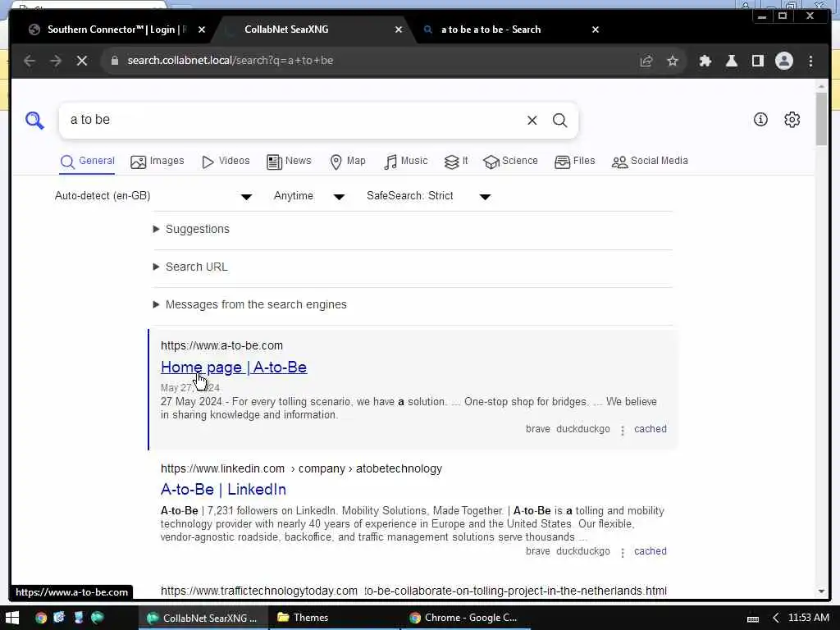
Task: Click 'brave' engine label on A-to-Be home result
Action: (538, 429)
